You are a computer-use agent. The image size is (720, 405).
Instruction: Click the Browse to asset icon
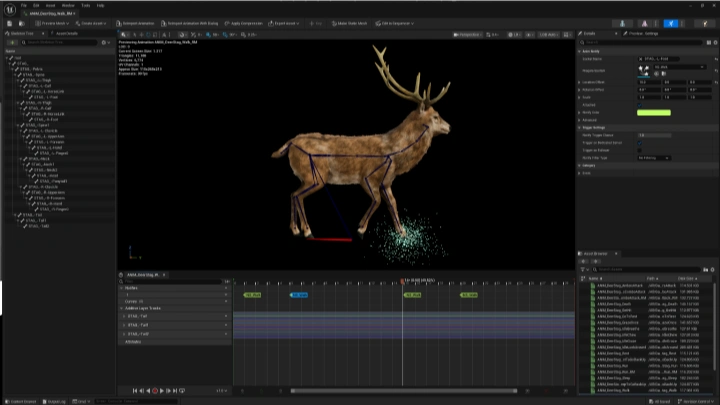coord(22,23)
